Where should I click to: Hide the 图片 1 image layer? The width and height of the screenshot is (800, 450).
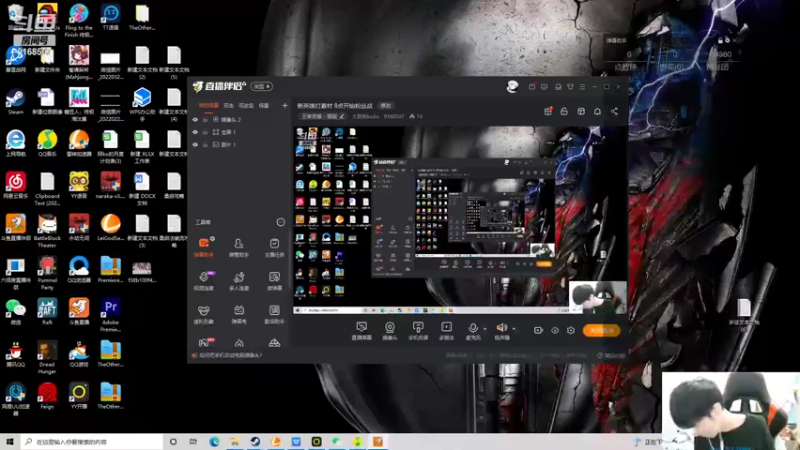195,145
